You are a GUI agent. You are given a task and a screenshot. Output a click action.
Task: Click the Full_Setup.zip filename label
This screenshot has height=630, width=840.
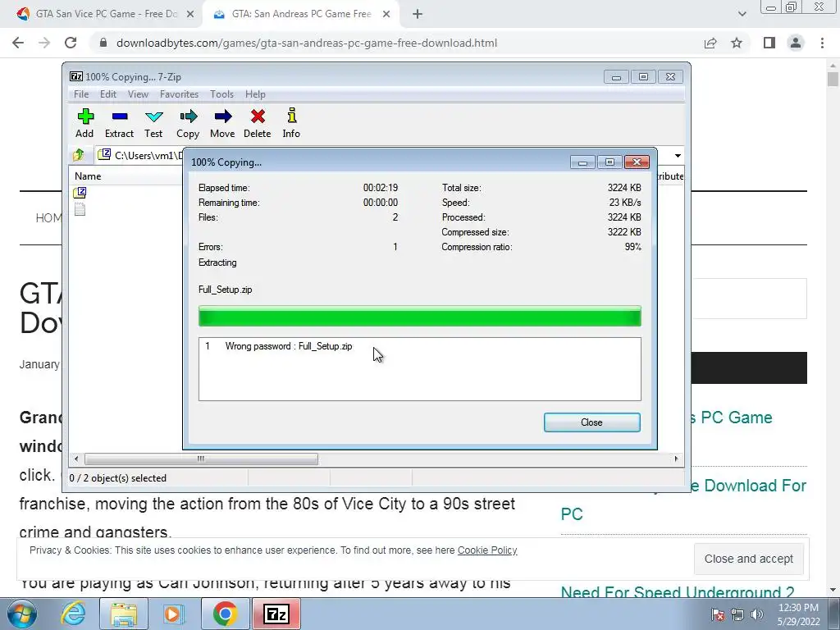[x=225, y=290]
